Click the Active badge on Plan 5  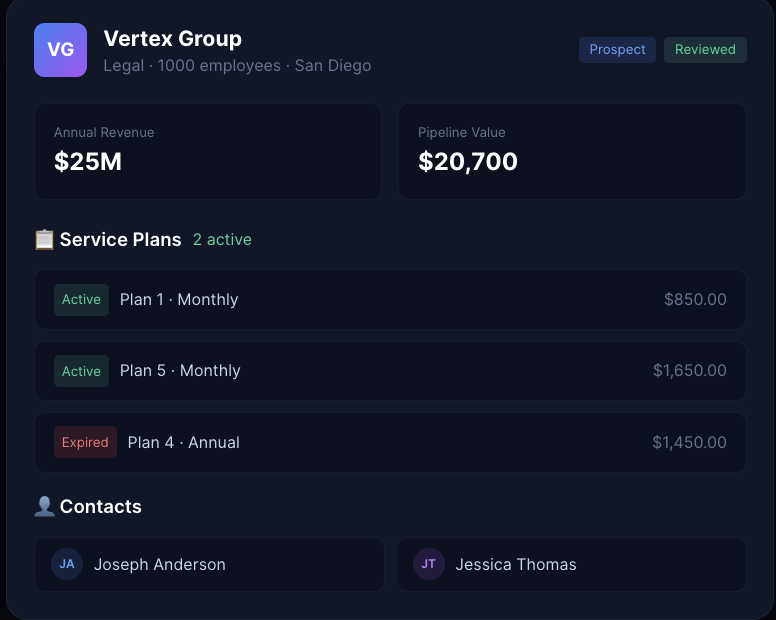click(x=81, y=371)
